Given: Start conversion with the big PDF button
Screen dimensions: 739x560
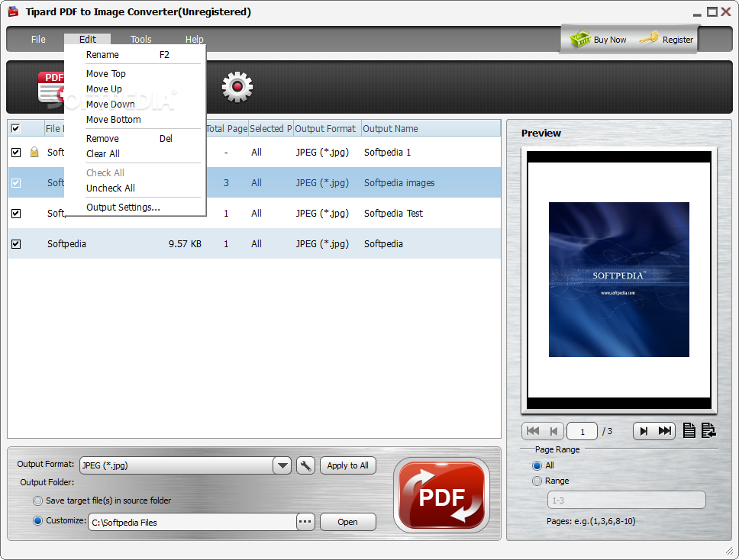Looking at the screenshot, I should click(x=441, y=495).
